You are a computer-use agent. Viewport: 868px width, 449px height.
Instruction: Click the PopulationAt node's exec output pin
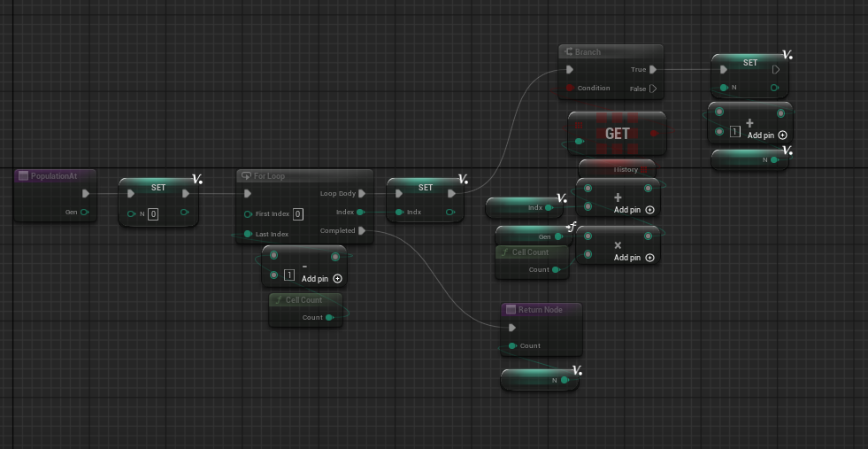tap(85, 193)
